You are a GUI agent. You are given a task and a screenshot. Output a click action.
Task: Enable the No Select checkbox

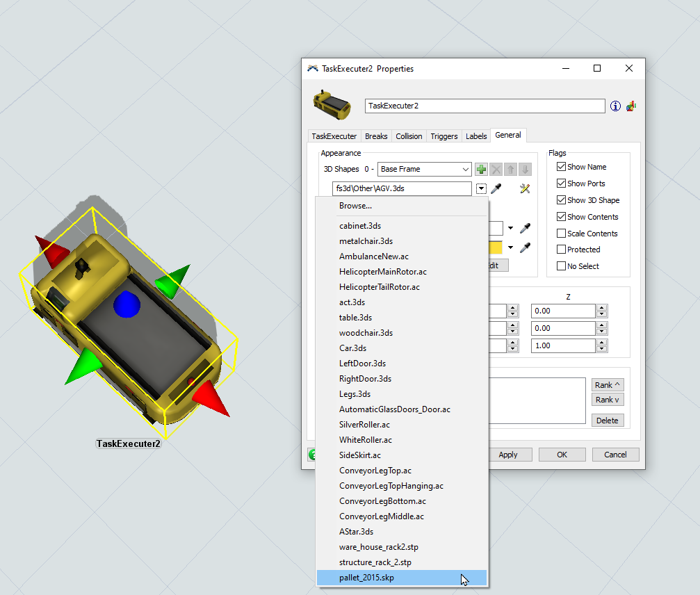[x=561, y=266]
